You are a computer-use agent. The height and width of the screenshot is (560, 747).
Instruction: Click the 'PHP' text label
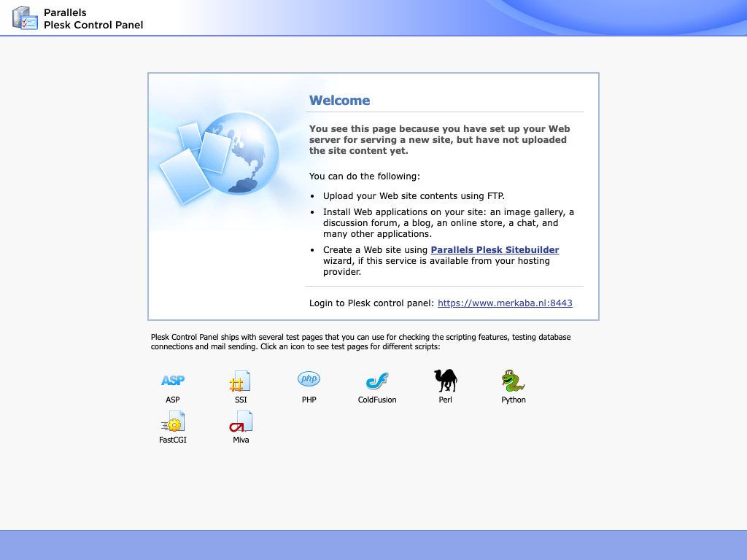[x=309, y=400]
